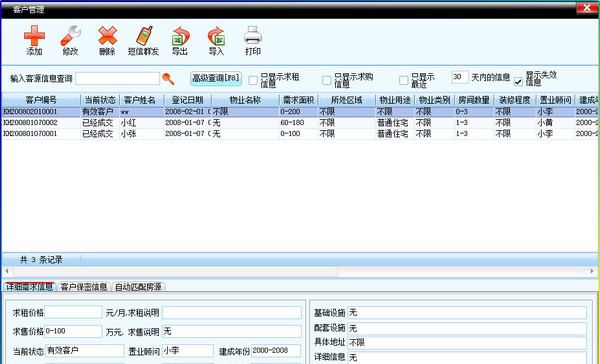The height and width of the screenshot is (364, 600).
Task: Click the 当前状态 field in details panel
Action: click(x=85, y=351)
